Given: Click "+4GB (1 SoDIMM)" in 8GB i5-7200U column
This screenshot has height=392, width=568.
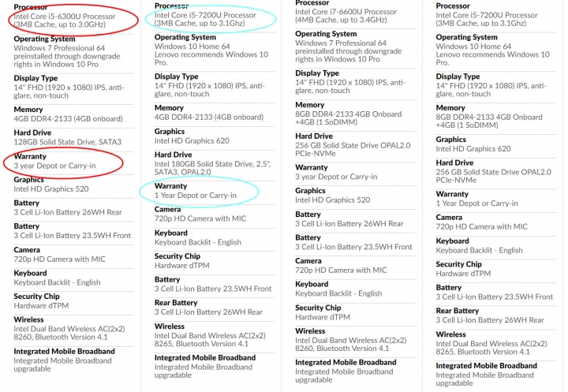Looking at the screenshot, I should (467, 125).
